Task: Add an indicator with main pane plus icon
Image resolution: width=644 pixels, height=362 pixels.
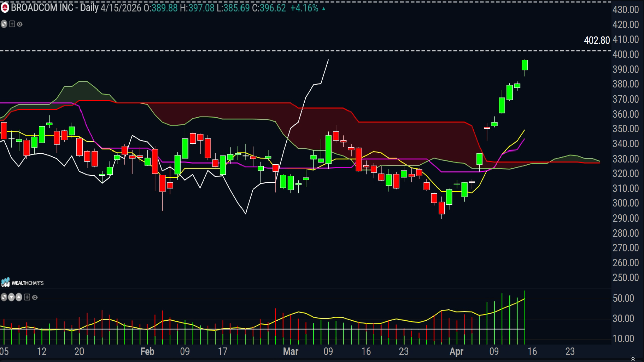Action: click(12, 24)
